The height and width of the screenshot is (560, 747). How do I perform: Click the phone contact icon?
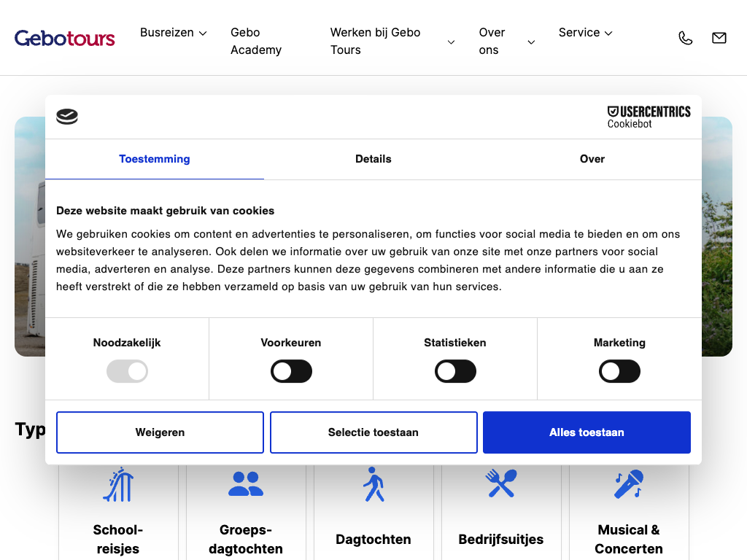click(x=685, y=38)
